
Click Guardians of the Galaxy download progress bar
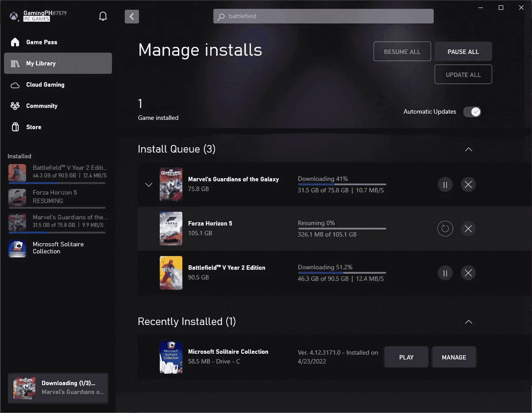342,184
